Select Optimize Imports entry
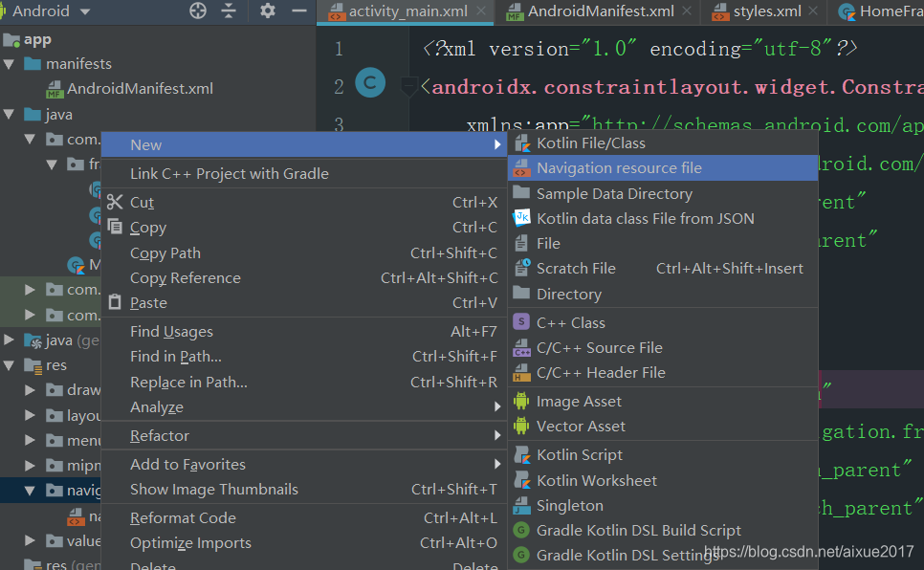Image resolution: width=924 pixels, height=570 pixels. [304, 543]
